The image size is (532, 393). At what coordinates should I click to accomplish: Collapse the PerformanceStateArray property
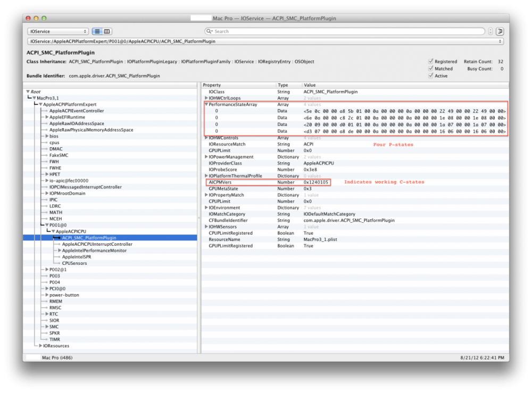206,104
